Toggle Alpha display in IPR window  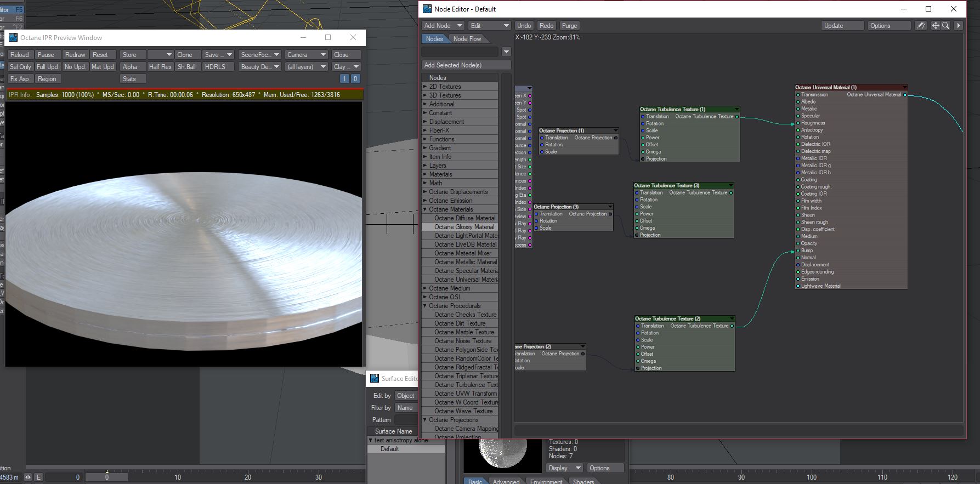click(x=133, y=67)
